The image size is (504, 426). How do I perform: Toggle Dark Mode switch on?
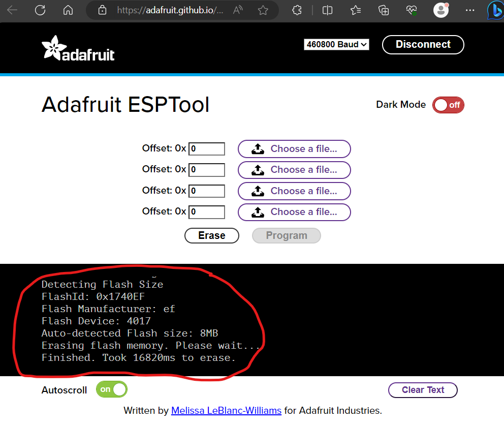pos(448,105)
